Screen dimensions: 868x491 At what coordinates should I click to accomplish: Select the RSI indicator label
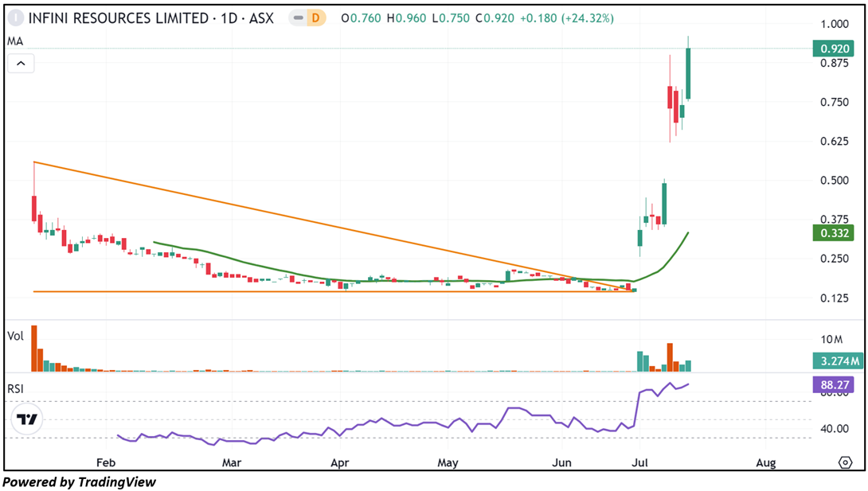point(15,388)
